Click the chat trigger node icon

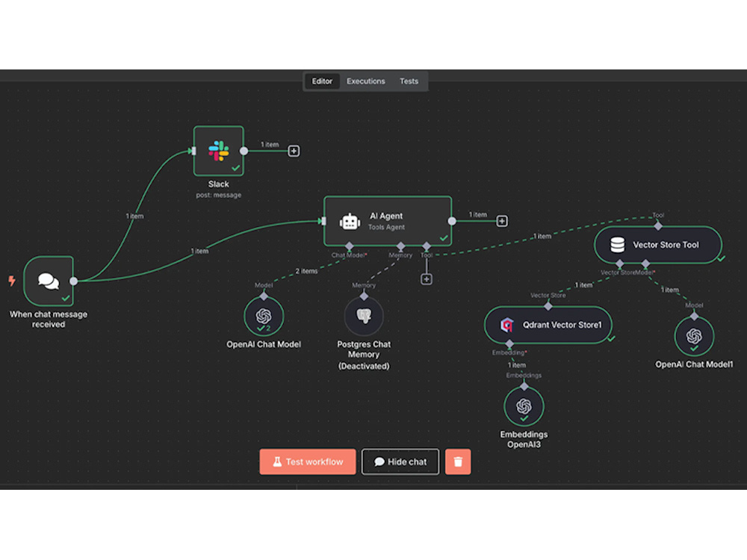(x=49, y=281)
